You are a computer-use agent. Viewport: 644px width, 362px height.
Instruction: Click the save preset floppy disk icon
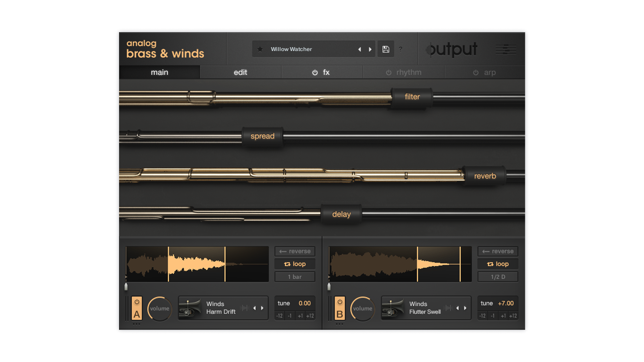pyautogui.click(x=386, y=49)
